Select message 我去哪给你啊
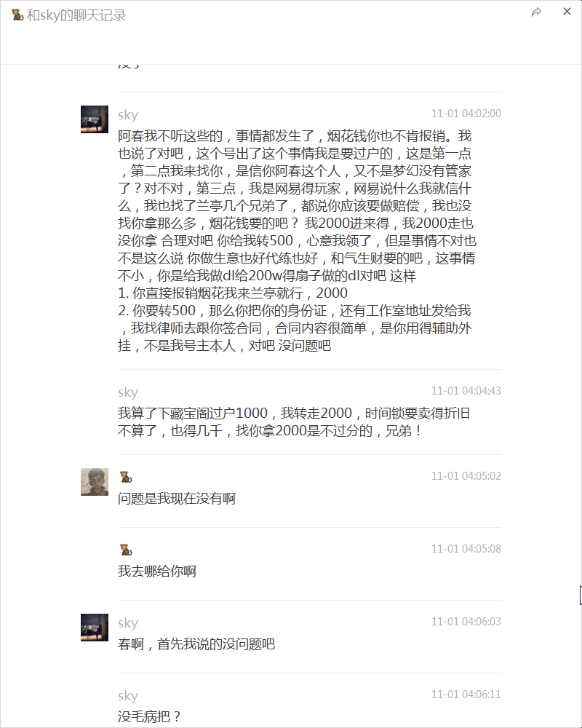This screenshot has height=728, width=582. (x=157, y=571)
